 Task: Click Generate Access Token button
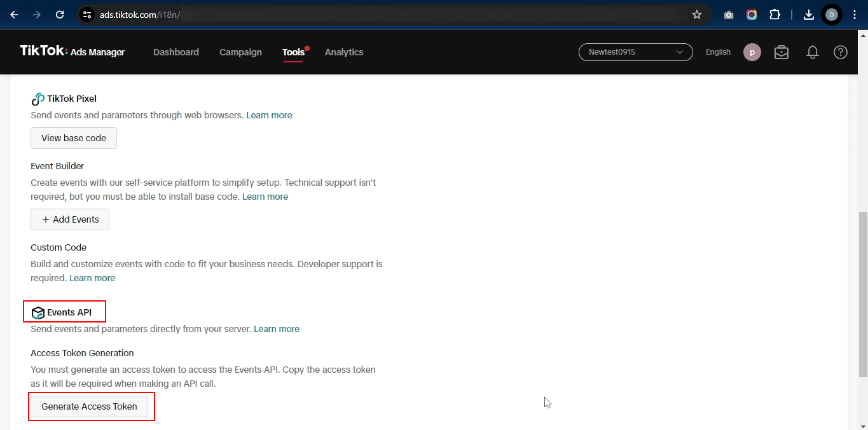point(89,406)
